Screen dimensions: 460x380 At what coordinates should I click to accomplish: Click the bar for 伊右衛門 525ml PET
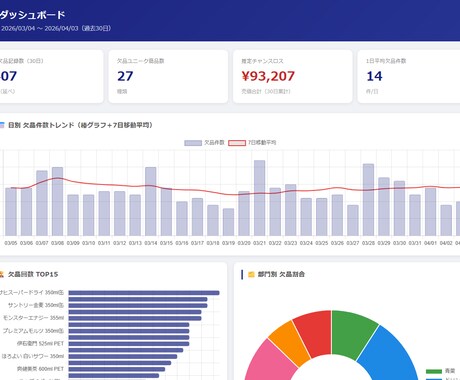pos(129,344)
